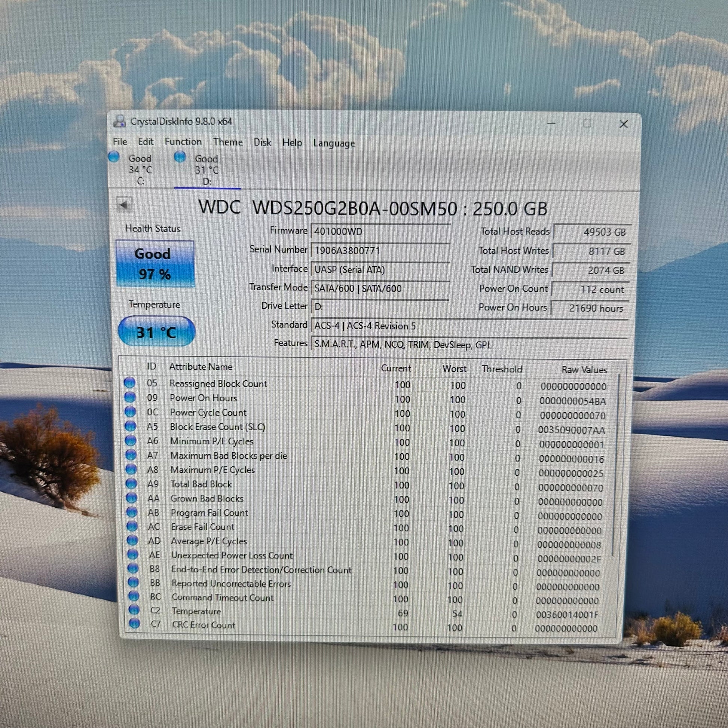Click status orb for End-to-End Error Detection row
This screenshot has width=728, height=728.
tap(133, 568)
